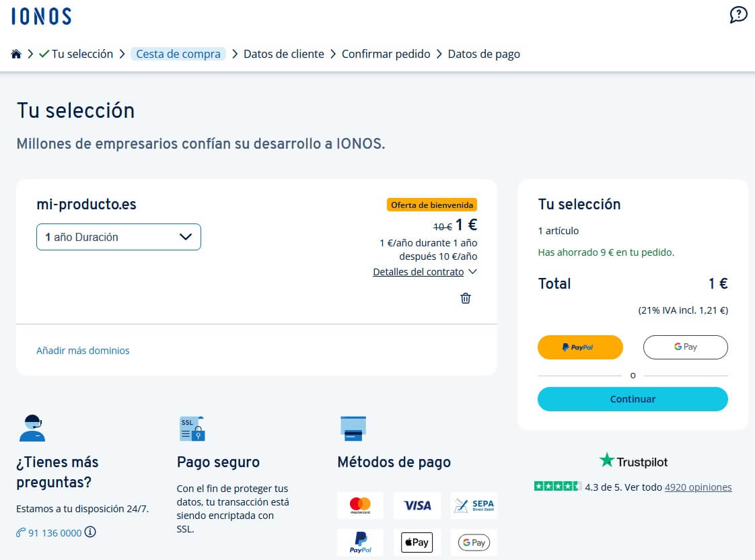Screen dimensions: 755x560
Task: Expand 'Detalles del contrato' section
Action: (425, 272)
